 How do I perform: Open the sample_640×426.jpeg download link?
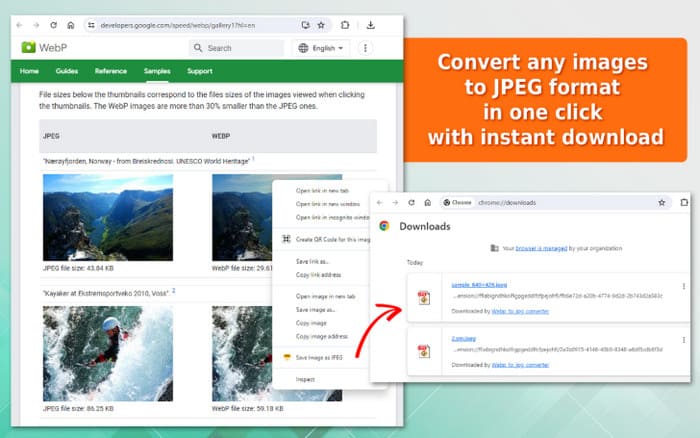[479, 285]
